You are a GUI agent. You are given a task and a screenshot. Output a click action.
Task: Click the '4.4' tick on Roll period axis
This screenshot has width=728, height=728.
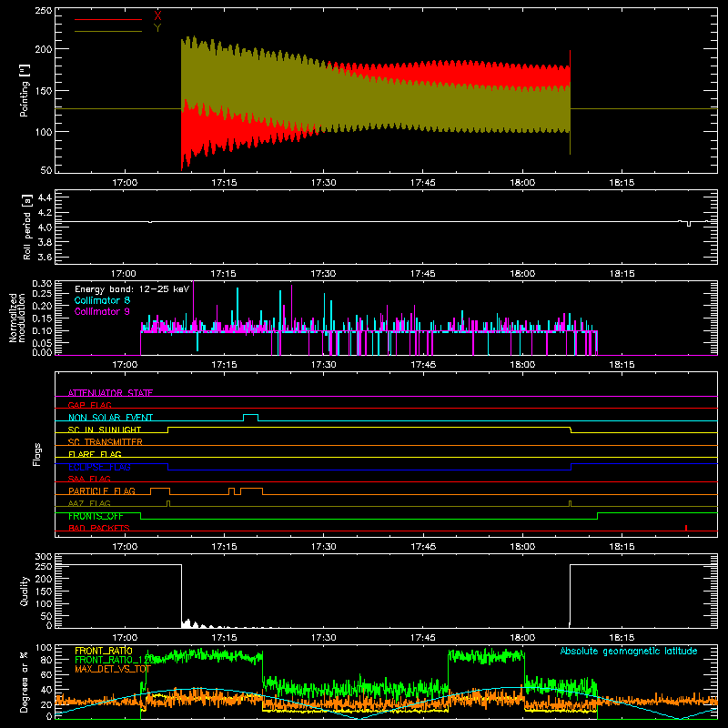[x=45, y=197]
